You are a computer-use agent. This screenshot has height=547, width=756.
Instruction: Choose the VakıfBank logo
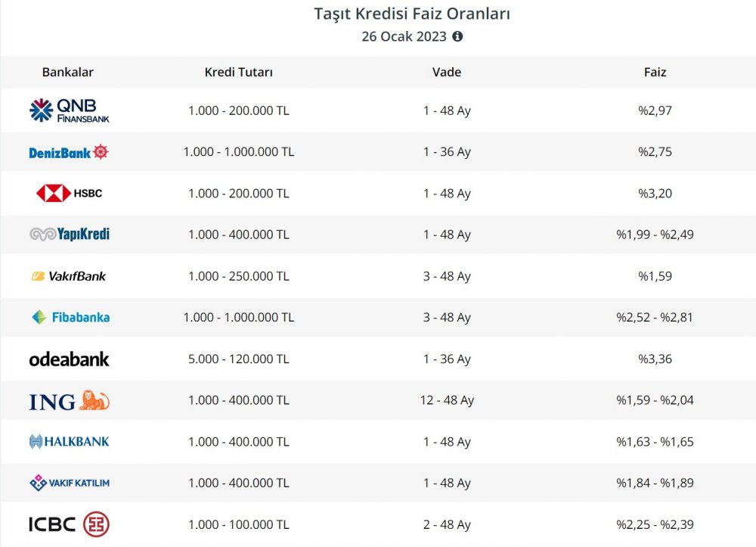pos(69,276)
